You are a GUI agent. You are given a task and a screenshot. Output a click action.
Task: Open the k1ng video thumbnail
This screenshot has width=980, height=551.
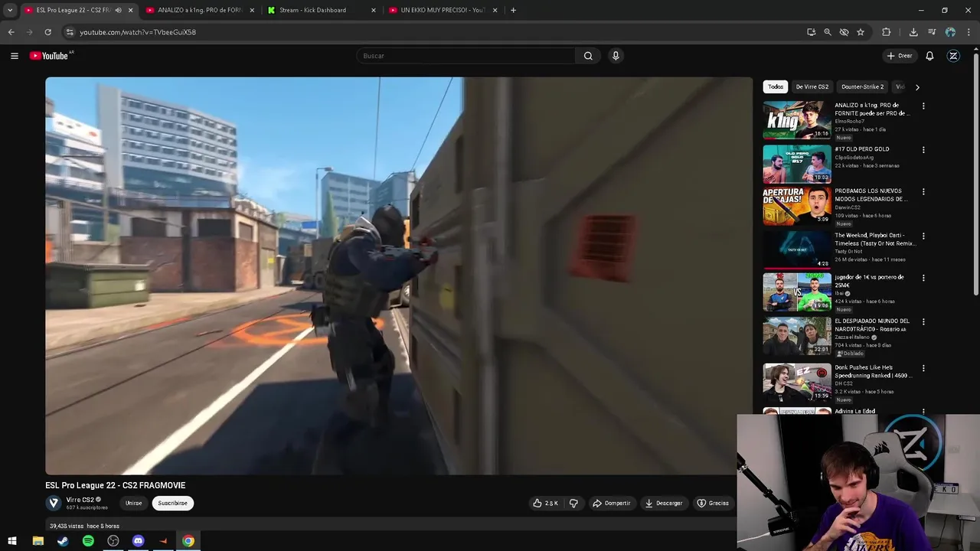click(x=797, y=120)
